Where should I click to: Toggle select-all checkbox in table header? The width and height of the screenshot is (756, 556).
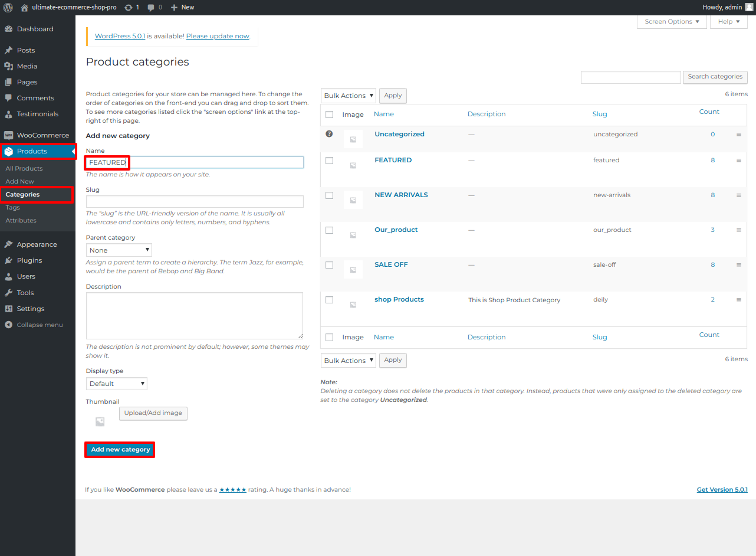click(x=329, y=115)
